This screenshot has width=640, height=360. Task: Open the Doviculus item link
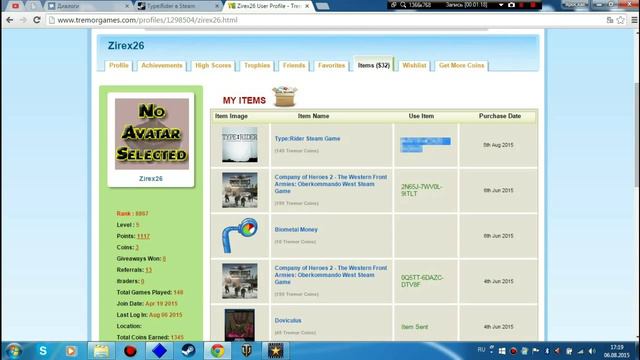288,320
